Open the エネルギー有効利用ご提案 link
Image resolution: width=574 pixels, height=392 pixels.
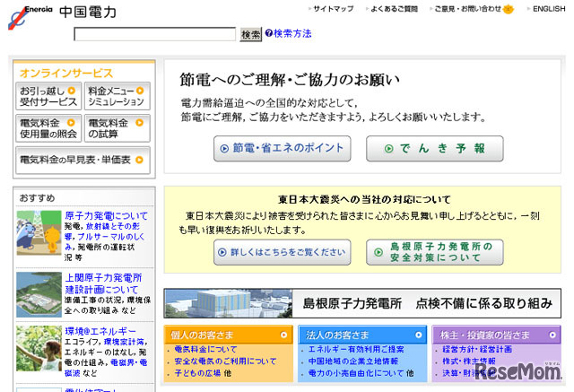pos(356,349)
